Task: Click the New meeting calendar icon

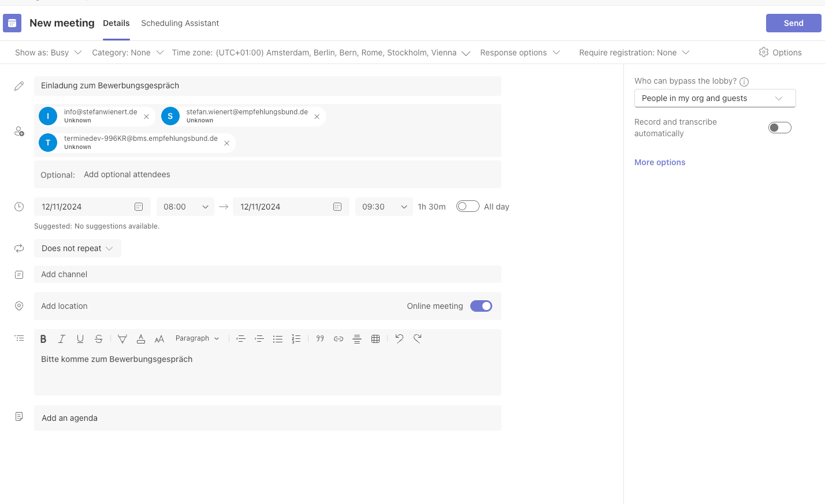Action: coord(12,23)
